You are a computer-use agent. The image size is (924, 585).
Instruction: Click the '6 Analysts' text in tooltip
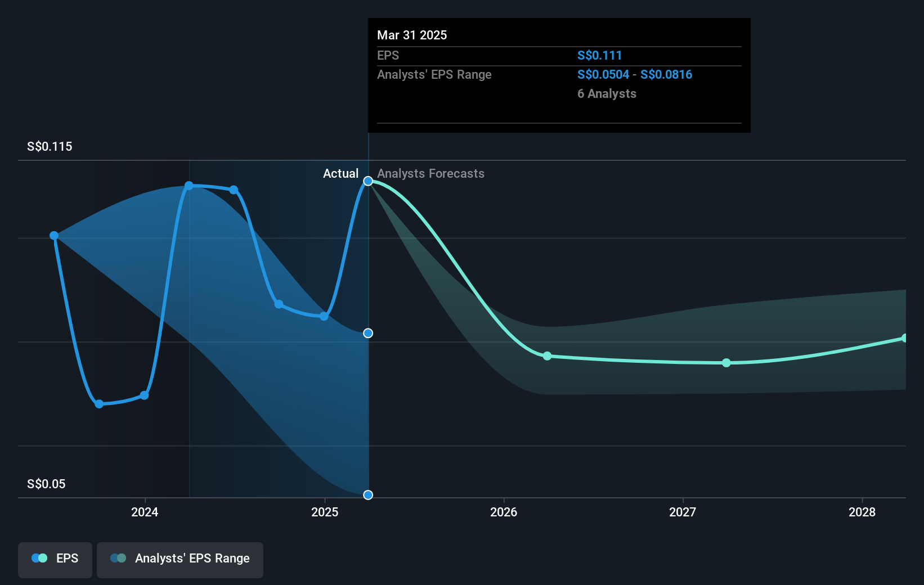[x=607, y=94]
